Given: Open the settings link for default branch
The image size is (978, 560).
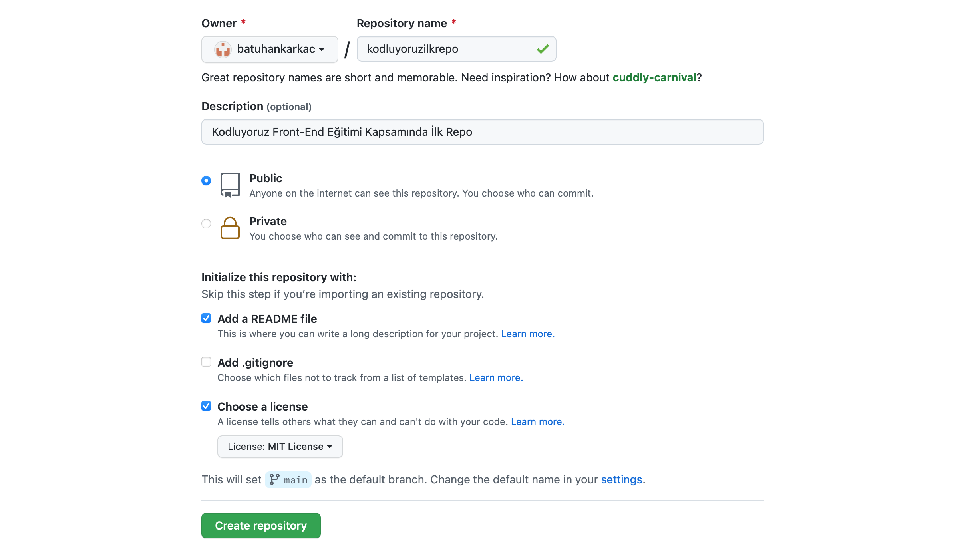Looking at the screenshot, I should click(622, 479).
